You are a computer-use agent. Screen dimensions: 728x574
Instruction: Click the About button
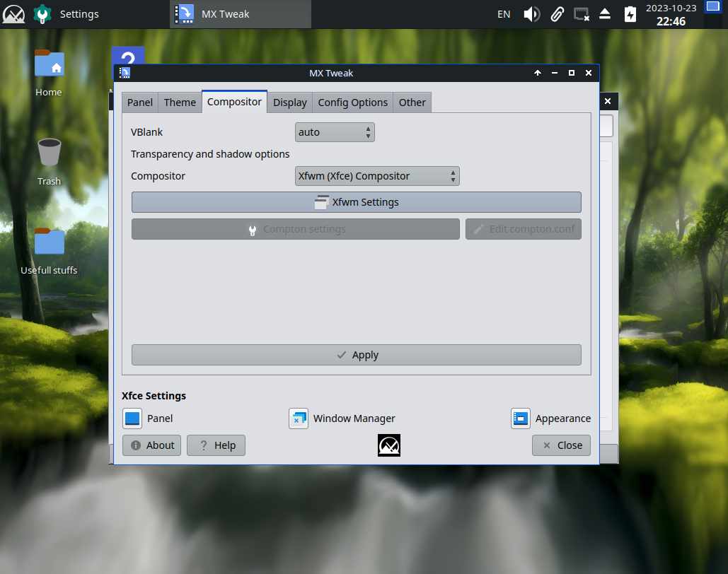pyautogui.click(x=151, y=445)
